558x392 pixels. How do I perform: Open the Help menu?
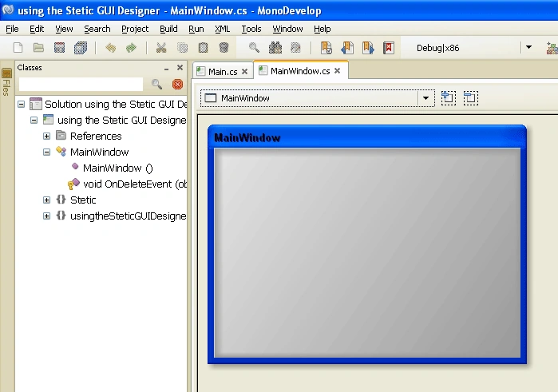pos(322,29)
